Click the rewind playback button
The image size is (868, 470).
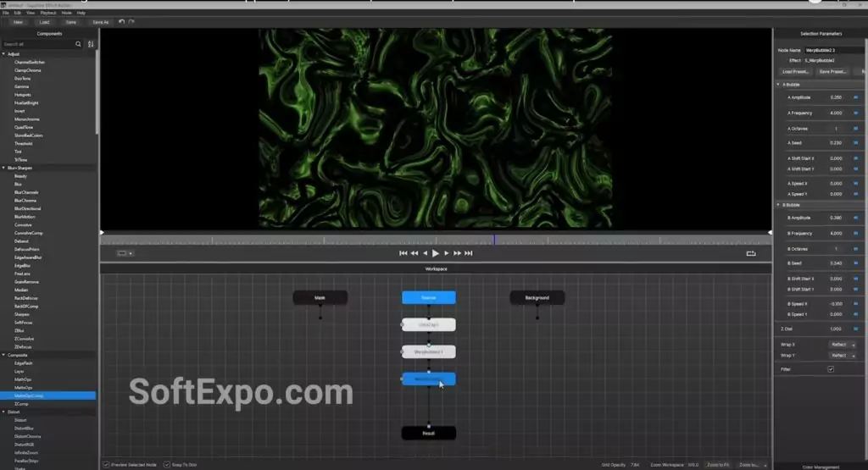tap(414, 253)
